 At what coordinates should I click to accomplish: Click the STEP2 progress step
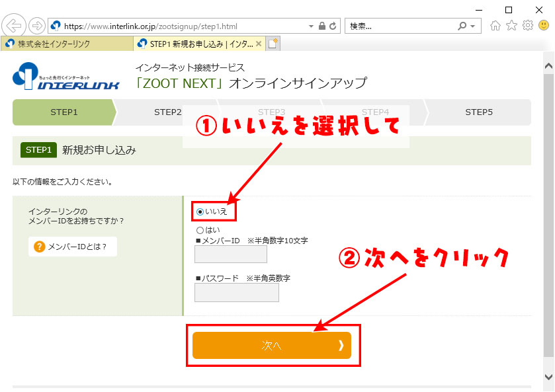click(x=167, y=112)
